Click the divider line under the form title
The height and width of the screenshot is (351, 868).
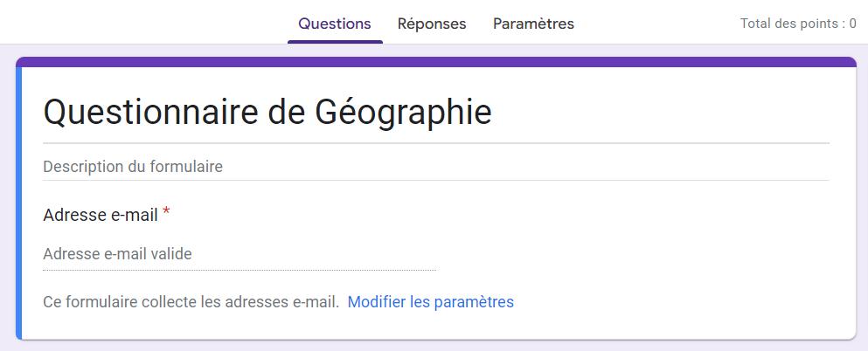click(435, 142)
